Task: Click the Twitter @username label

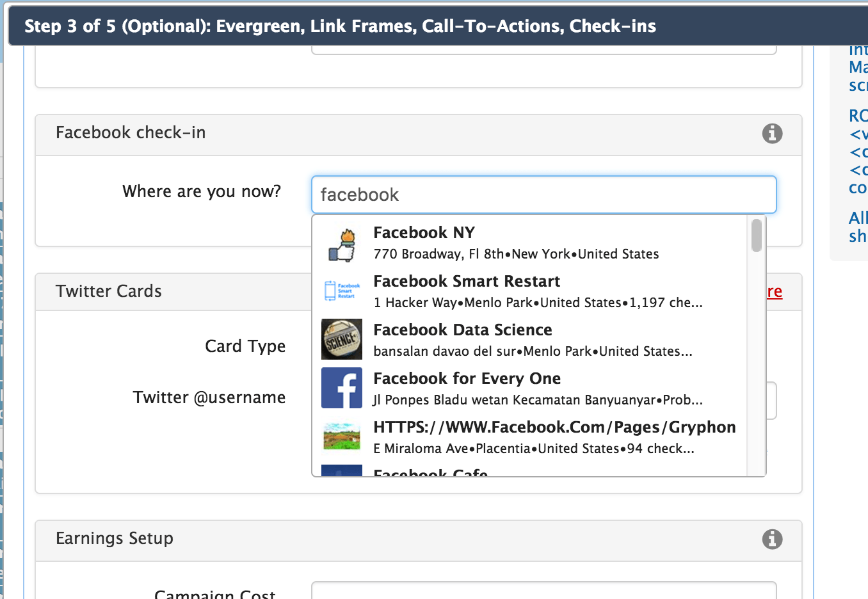Action: pos(209,397)
